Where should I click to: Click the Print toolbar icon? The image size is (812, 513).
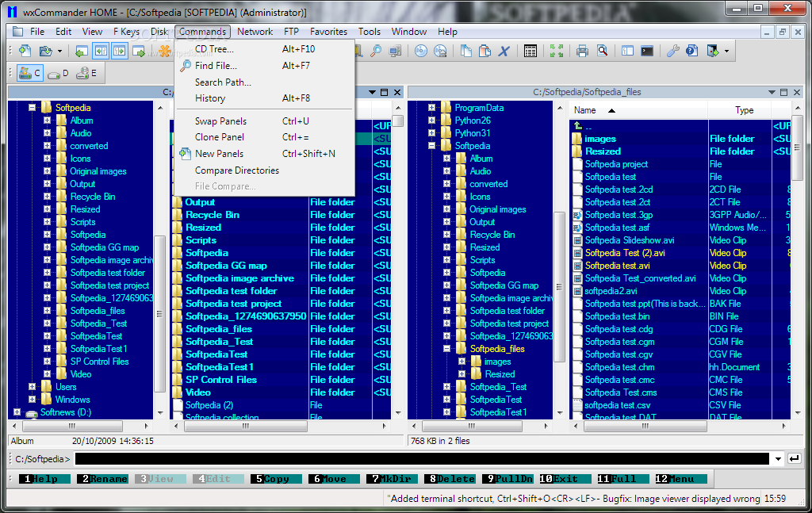(x=583, y=51)
